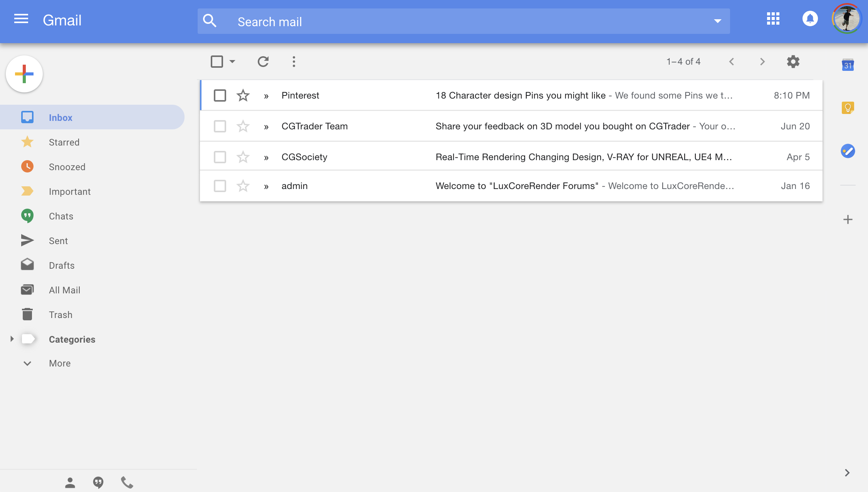Select the checkbox on the admin email
Screen dimensions: 868x492
[x=220, y=186]
